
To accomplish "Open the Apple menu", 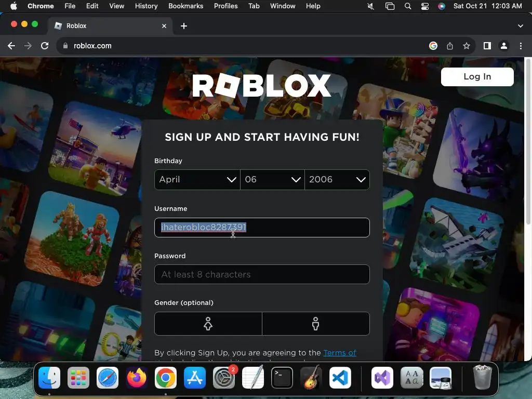I will (x=13, y=6).
